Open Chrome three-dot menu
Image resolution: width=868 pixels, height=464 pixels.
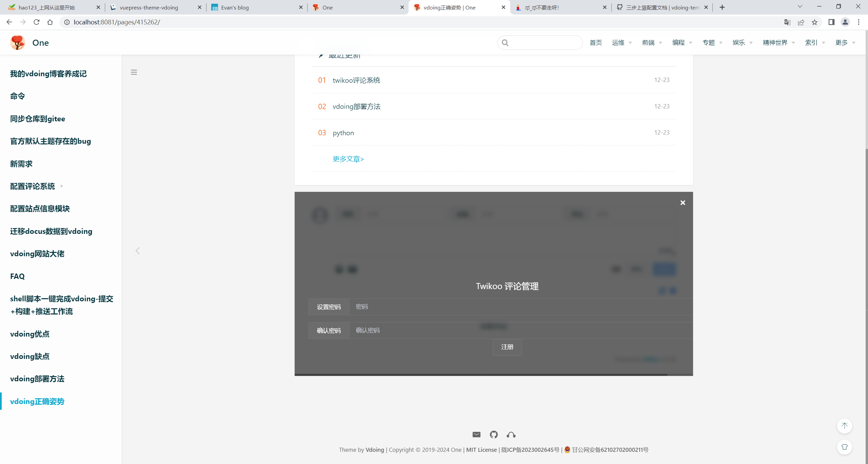(859, 22)
